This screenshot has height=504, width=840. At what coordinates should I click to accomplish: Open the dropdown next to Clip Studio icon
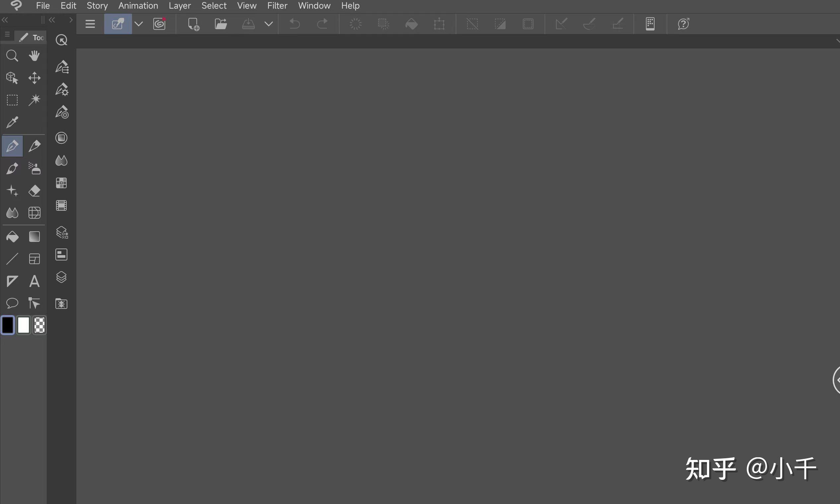coord(138,24)
